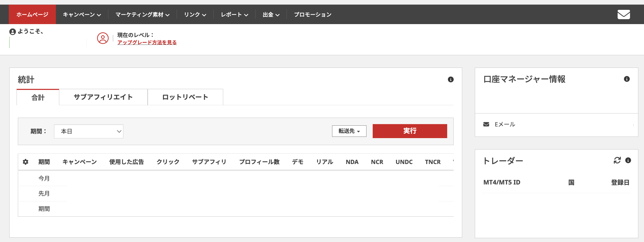Click the red user level avatar icon
644x242 pixels.
(103, 38)
